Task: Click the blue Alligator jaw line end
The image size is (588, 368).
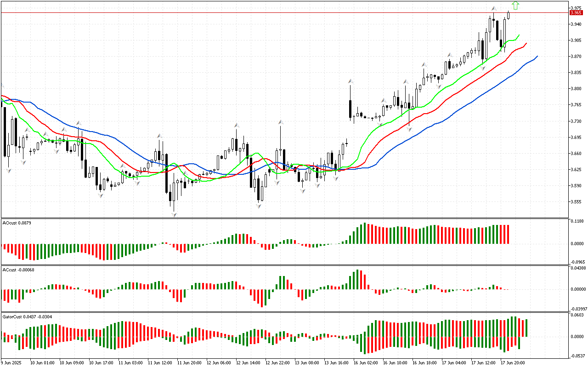Action: click(537, 56)
